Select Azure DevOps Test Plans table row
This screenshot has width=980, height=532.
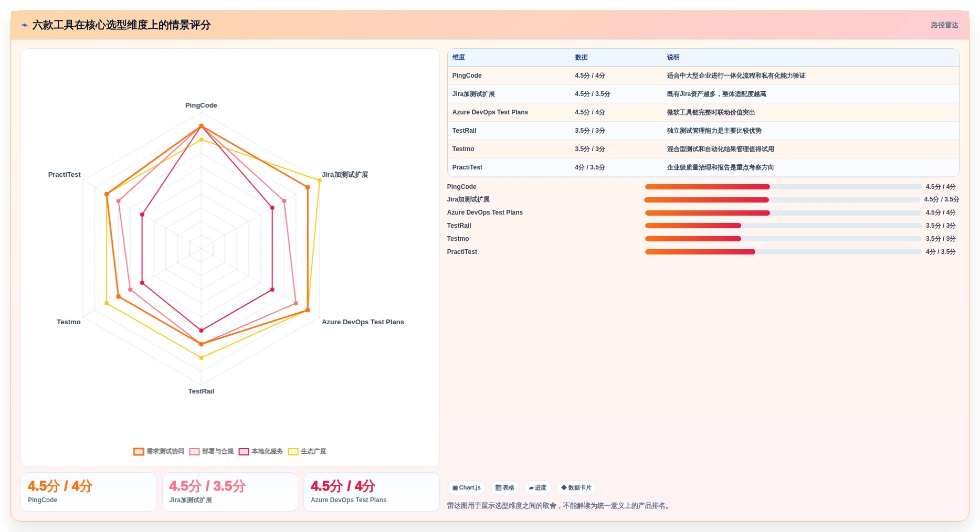pyautogui.click(x=703, y=112)
